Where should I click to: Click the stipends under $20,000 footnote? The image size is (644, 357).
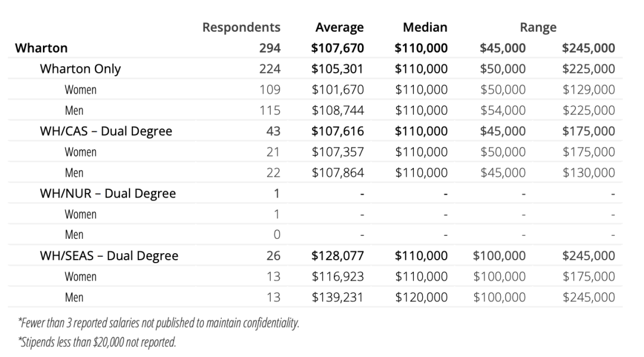pyautogui.click(x=97, y=343)
